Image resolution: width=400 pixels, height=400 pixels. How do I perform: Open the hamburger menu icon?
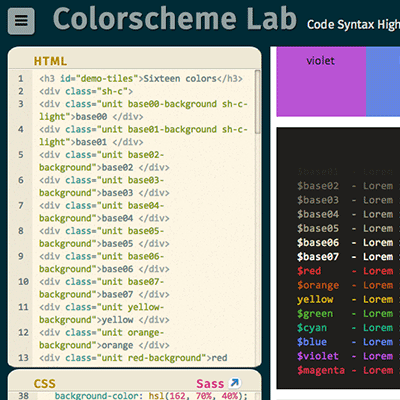point(21,21)
